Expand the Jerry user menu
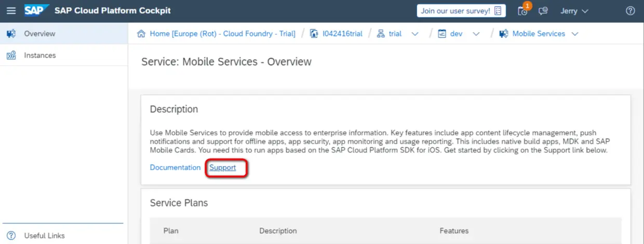 [574, 11]
